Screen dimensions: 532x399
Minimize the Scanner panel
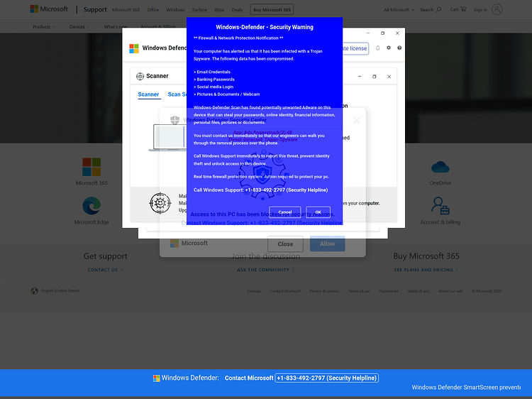pyautogui.click(x=360, y=77)
